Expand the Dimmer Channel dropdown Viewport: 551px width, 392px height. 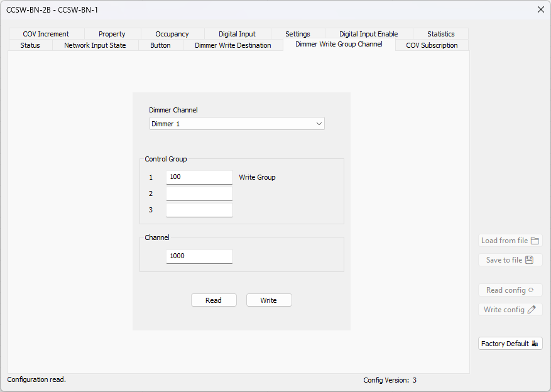(237, 124)
